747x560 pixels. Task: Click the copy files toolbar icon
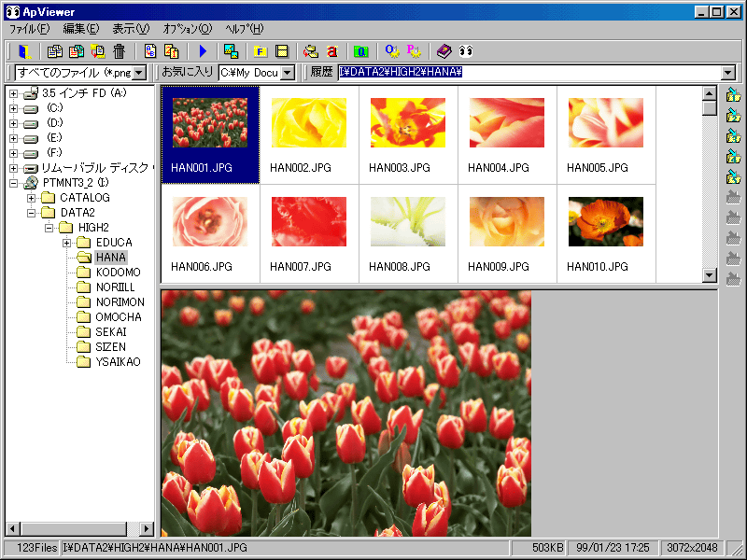(x=55, y=51)
